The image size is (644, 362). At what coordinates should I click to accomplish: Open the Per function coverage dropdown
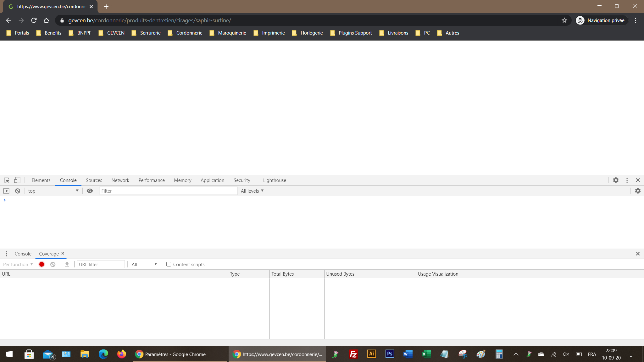tap(18, 264)
